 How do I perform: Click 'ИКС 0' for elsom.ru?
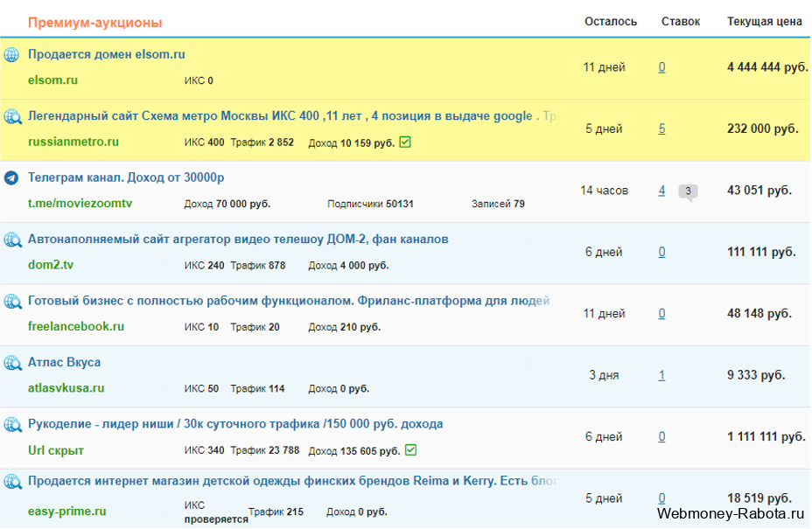point(199,80)
